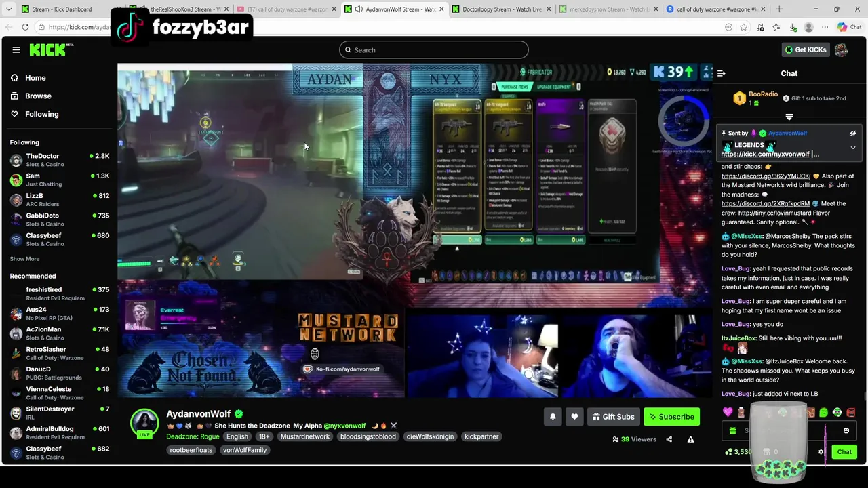The image size is (868, 488).
Task: Open the emoji picker in chat
Action: [x=846, y=430]
